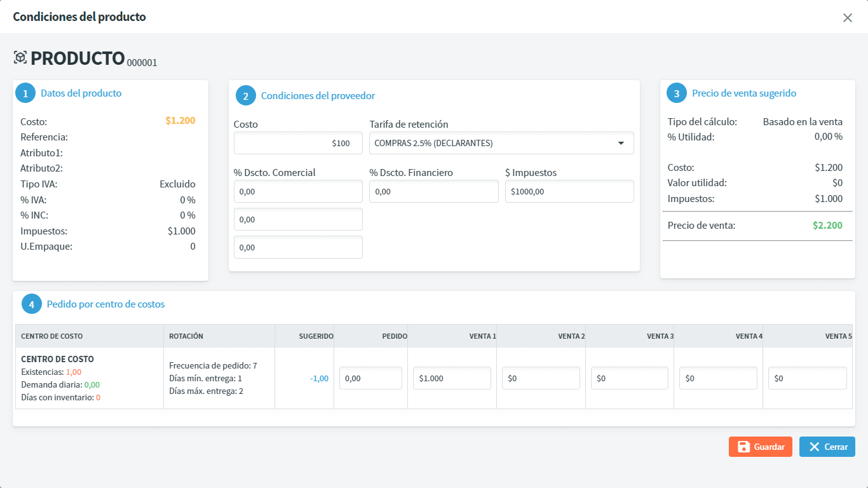
Task: Click the Venta 1 price field
Action: coord(452,378)
